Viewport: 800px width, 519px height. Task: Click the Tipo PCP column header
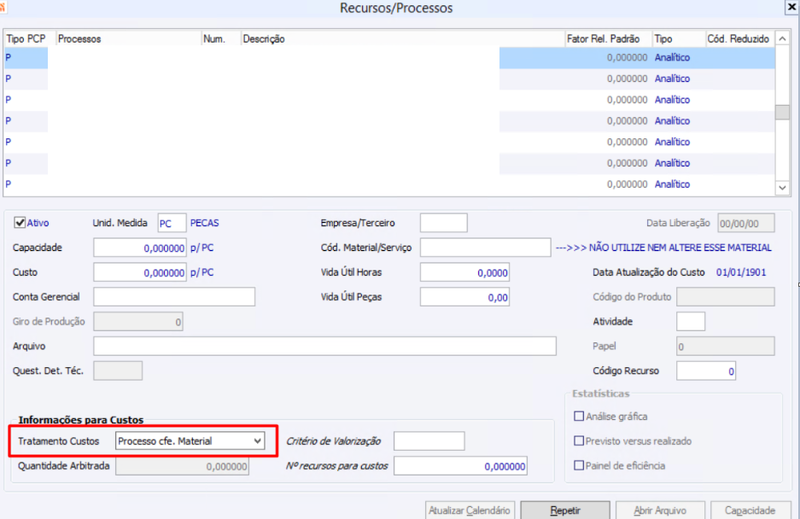tap(26, 39)
